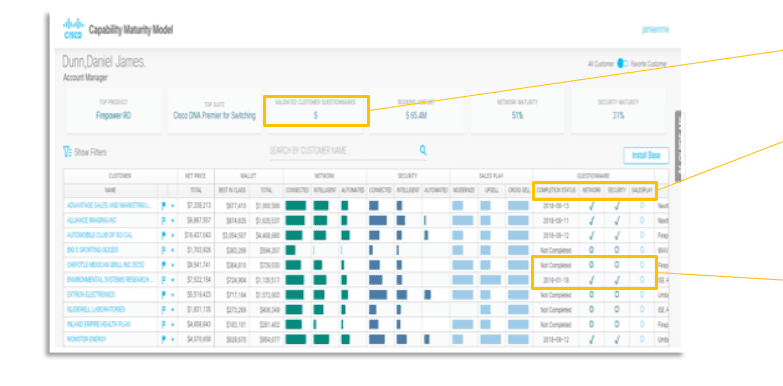Select Network circle for Chipotle Mexican Grill row
Image resolution: width=783 pixels, height=386 pixels.
tap(591, 265)
